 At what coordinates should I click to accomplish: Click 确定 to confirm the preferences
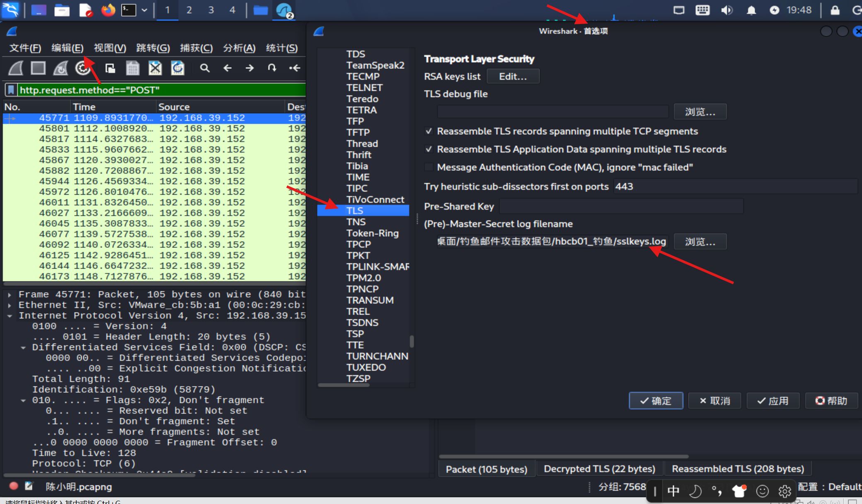click(656, 401)
